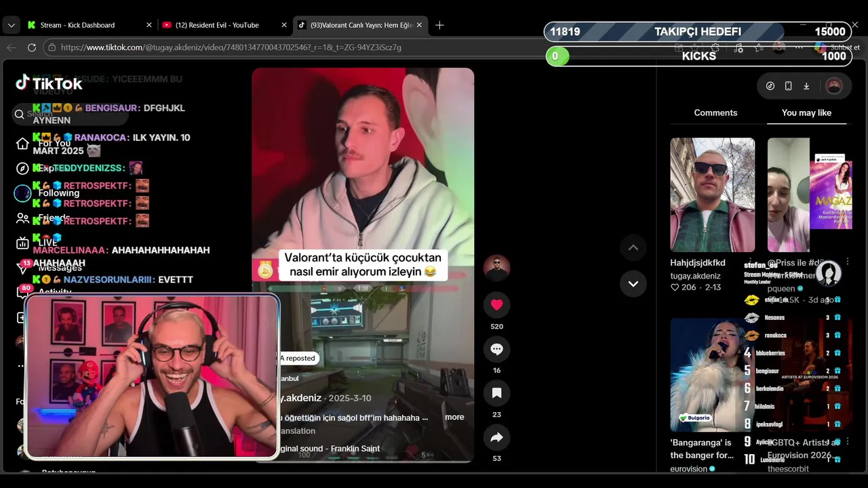Go to the next video with down arrow

633,283
